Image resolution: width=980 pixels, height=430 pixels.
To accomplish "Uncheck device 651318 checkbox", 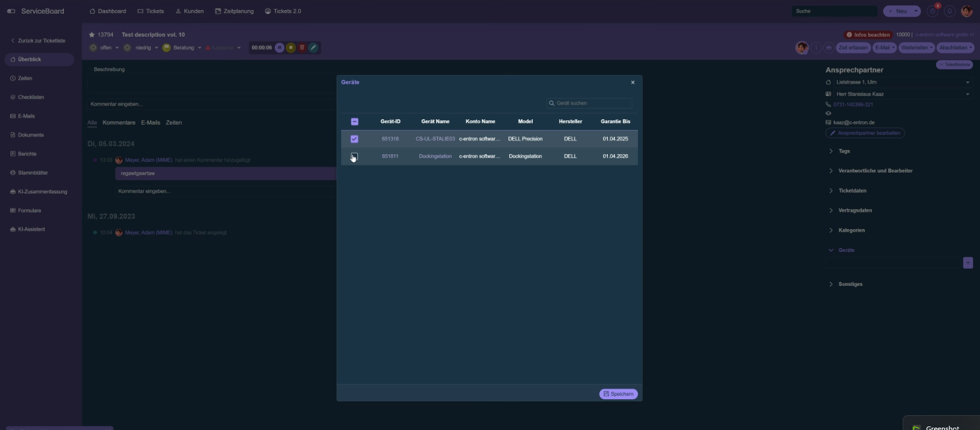I will (354, 139).
